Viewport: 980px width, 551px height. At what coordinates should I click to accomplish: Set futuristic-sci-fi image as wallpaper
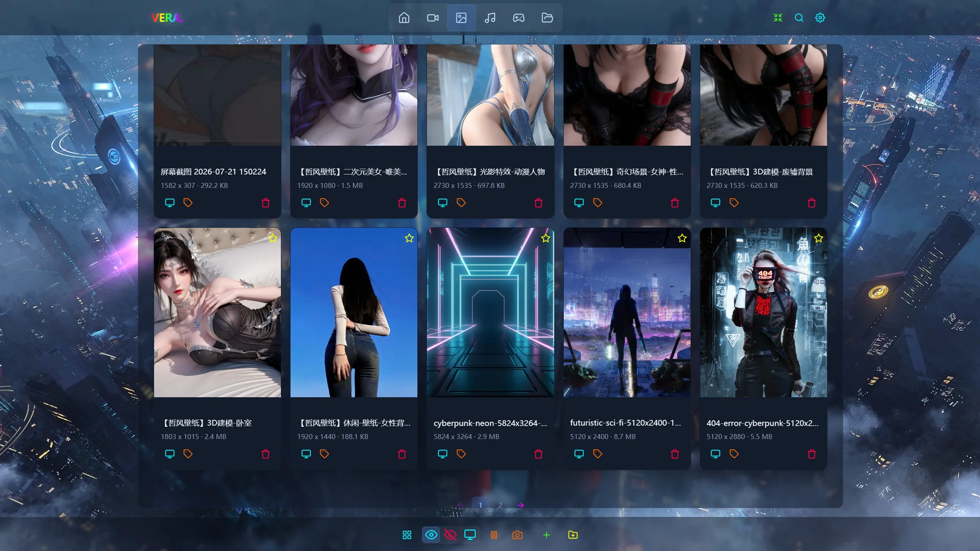(579, 454)
